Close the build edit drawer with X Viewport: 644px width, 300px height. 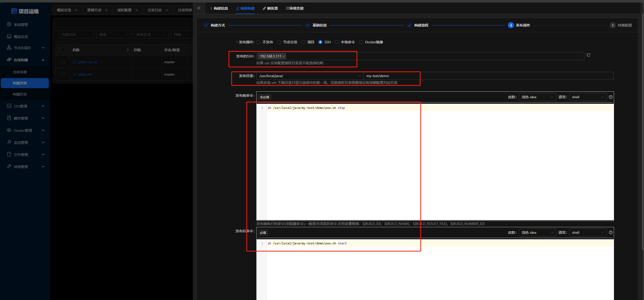pyautogui.click(x=199, y=8)
